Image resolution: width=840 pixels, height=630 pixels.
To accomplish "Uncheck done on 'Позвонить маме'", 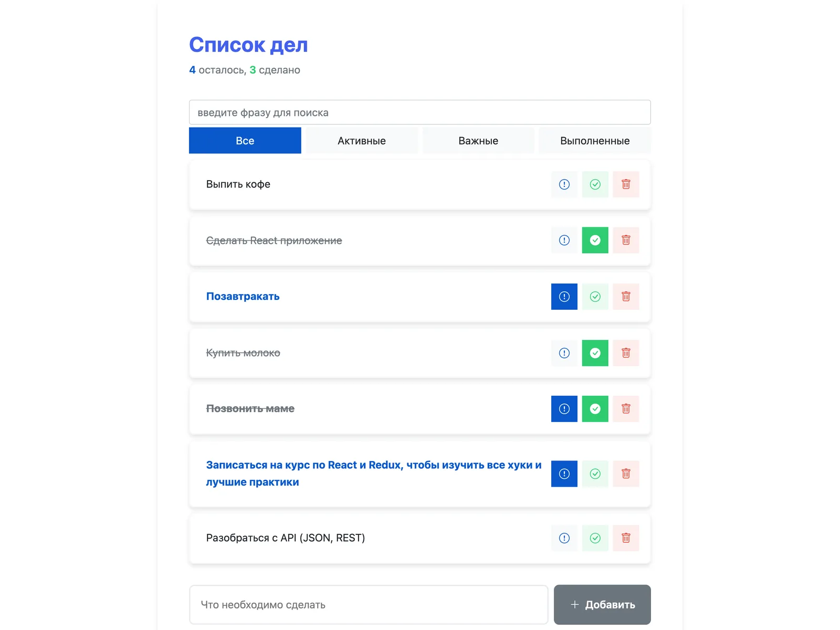I will tap(595, 408).
